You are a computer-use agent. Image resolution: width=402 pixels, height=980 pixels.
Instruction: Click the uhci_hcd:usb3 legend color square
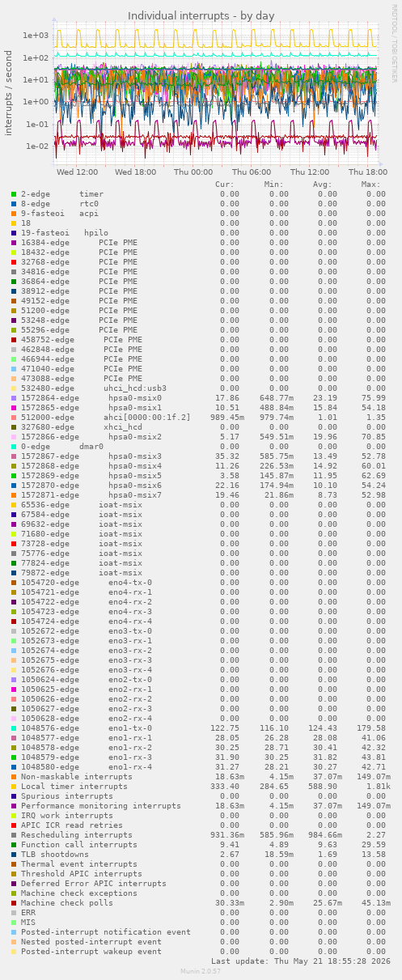14,388
